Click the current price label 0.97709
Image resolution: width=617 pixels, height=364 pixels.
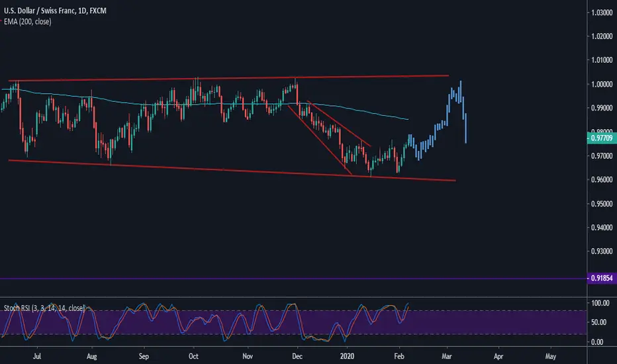602,138
